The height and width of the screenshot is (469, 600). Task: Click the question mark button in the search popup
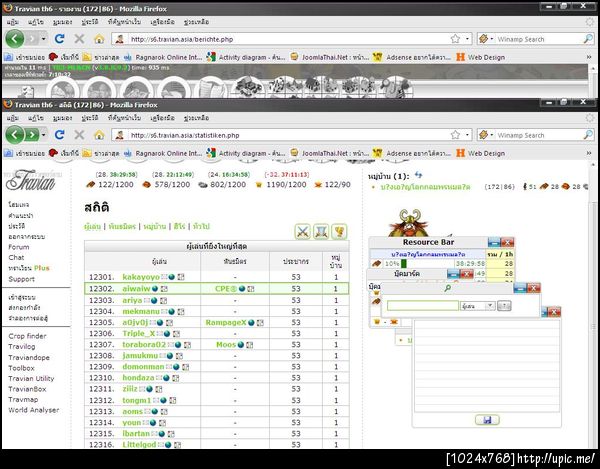click(x=504, y=306)
